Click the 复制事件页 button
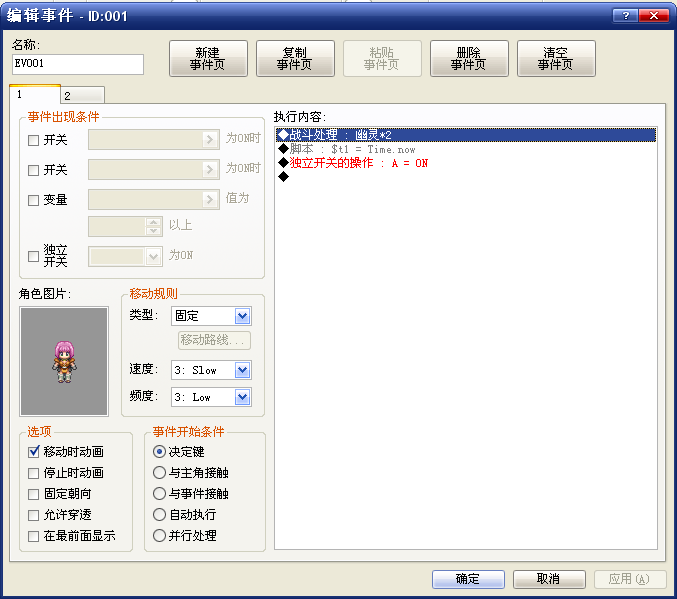Screen dimensions: 677x599 (x=295, y=59)
